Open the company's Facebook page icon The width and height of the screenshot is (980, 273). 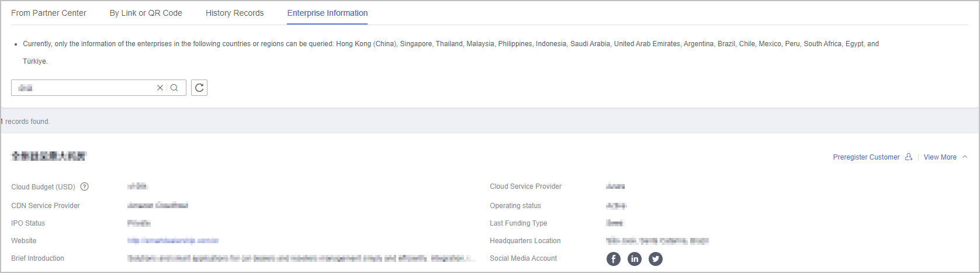[x=613, y=259]
